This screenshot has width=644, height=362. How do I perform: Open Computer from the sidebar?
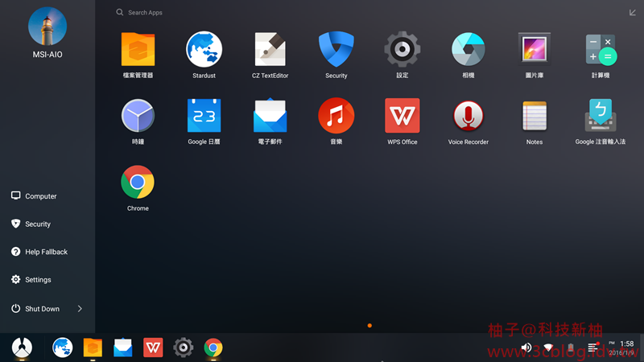point(34,196)
